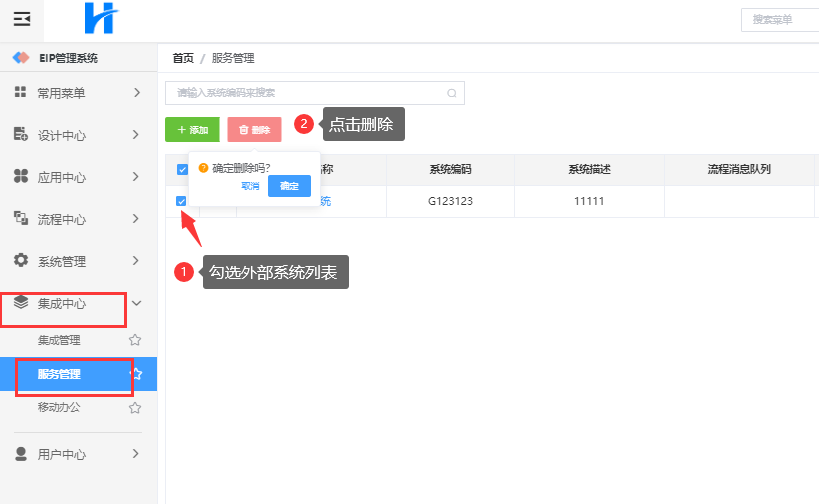Click the green 添加 button
The height and width of the screenshot is (504, 819).
[x=192, y=130]
